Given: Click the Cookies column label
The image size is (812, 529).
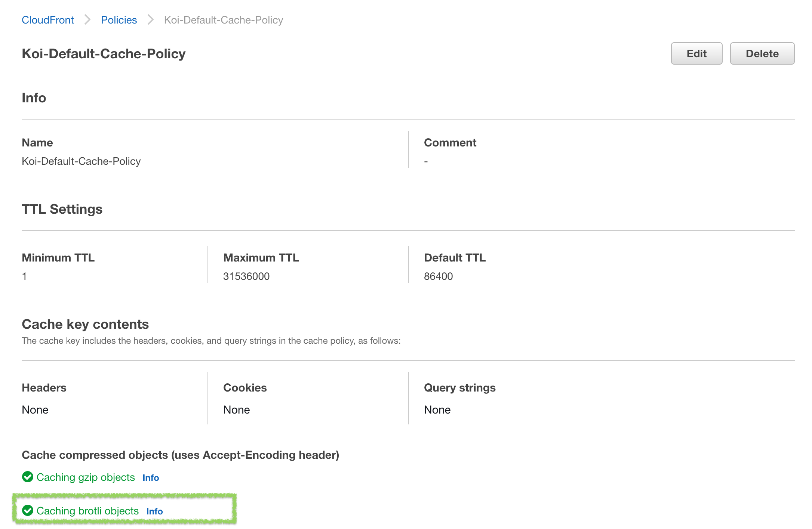Looking at the screenshot, I should pos(245,388).
